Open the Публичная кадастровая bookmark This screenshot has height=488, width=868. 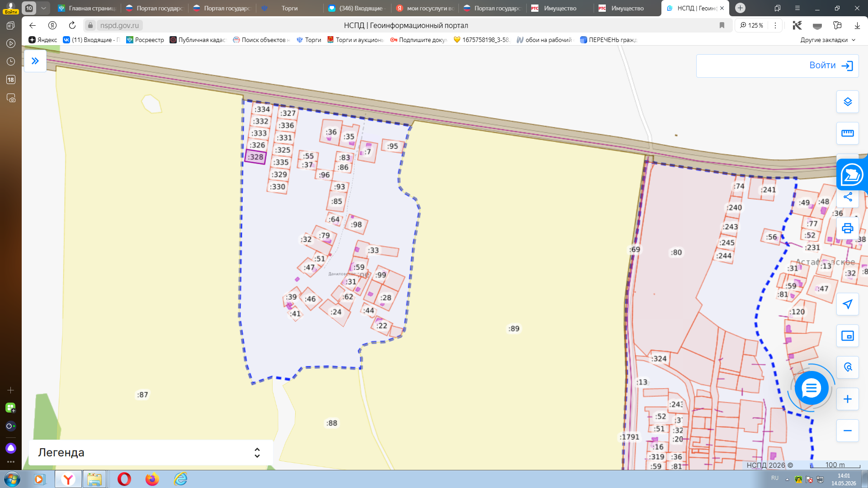198,40
